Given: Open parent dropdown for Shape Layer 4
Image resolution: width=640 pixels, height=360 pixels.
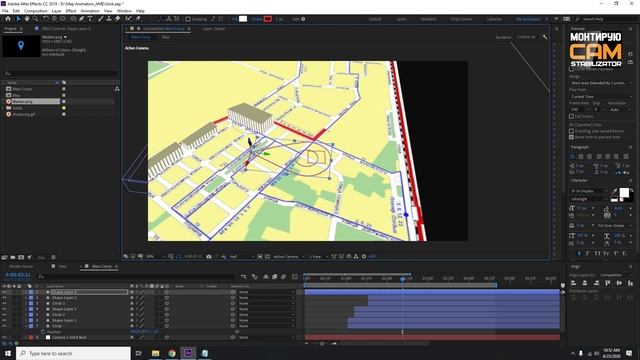Looking at the screenshot, I should click(x=267, y=292).
